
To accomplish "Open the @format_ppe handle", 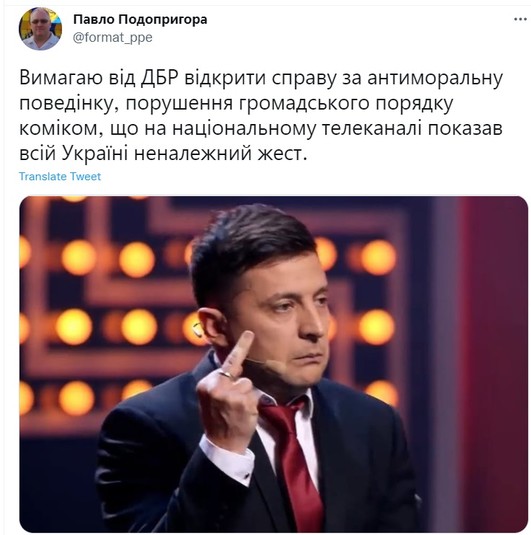I will [113, 37].
